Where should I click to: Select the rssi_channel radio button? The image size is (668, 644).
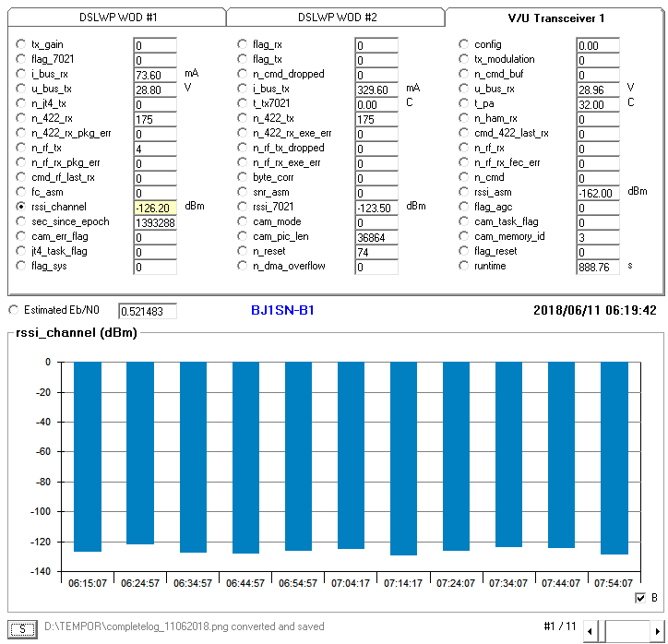coord(20,207)
